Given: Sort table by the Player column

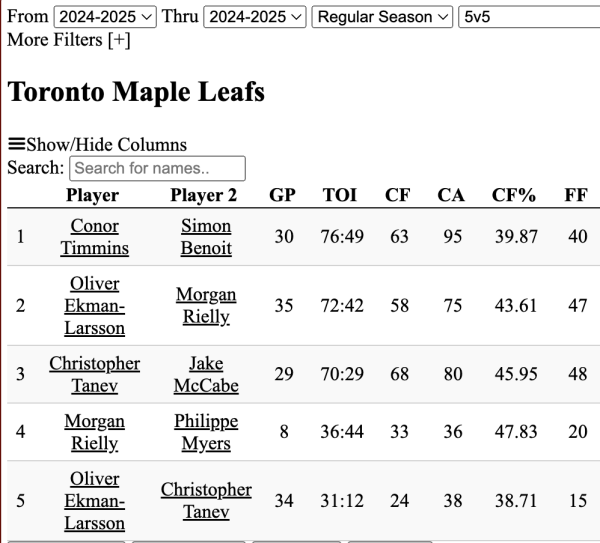Looking at the screenshot, I should pos(92,195).
